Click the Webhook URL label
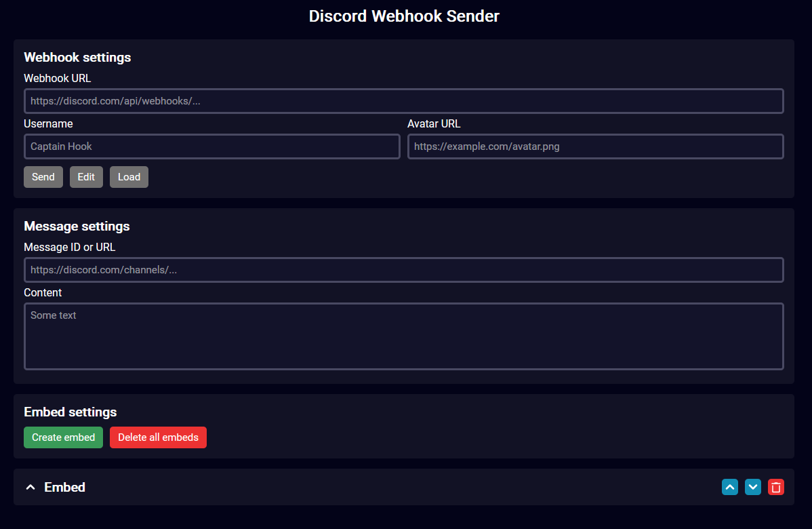The width and height of the screenshot is (812, 529). click(x=58, y=78)
